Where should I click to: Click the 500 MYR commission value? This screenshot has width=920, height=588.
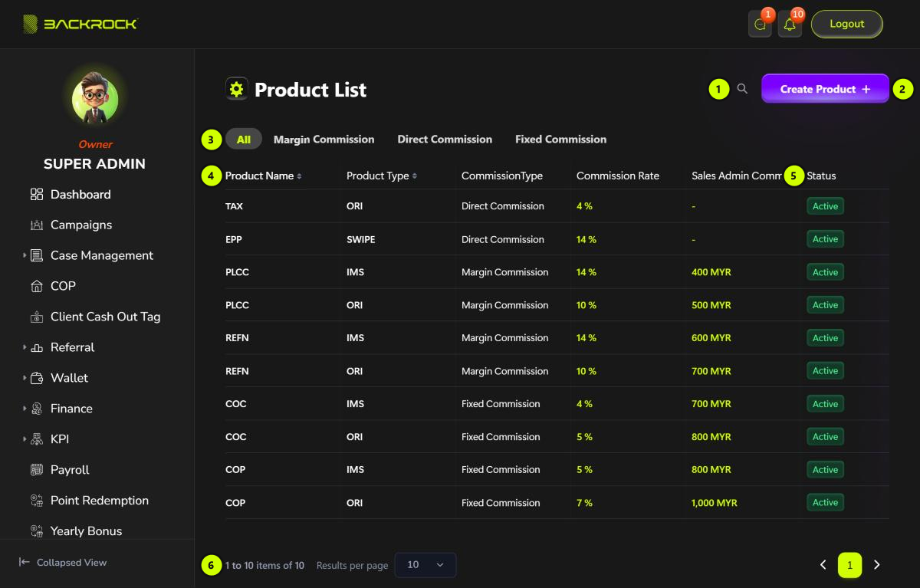tap(711, 305)
